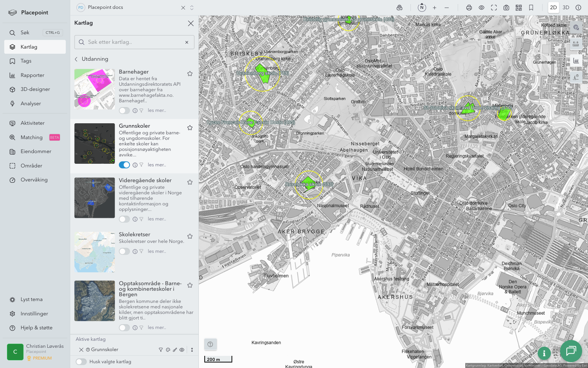Switch the map to 3D view
The width and height of the screenshot is (588, 368).
[x=566, y=8]
